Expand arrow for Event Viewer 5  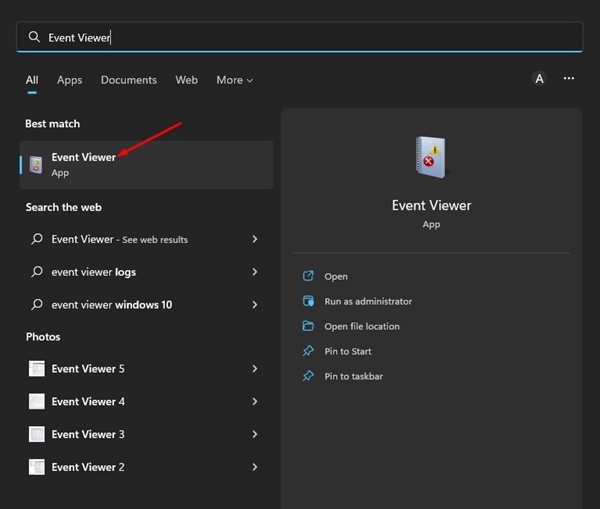pos(255,369)
